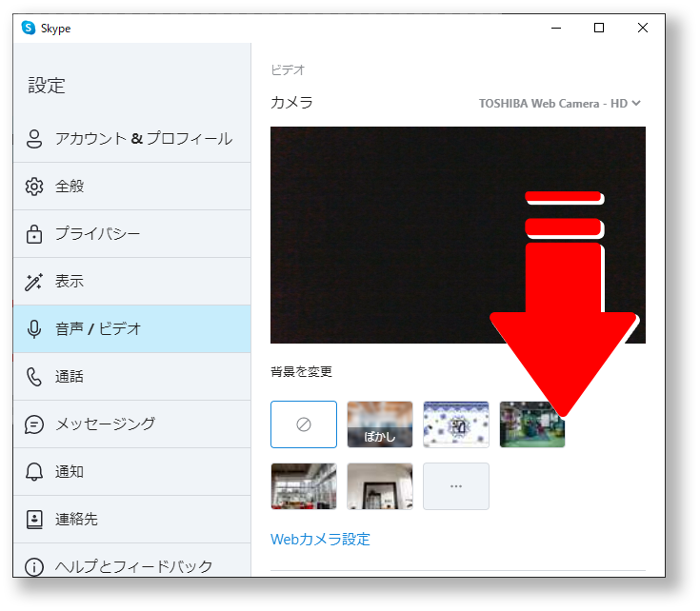Open ヘルプとフィードバック section
Viewport: 700px width, 611px height.
132,561
